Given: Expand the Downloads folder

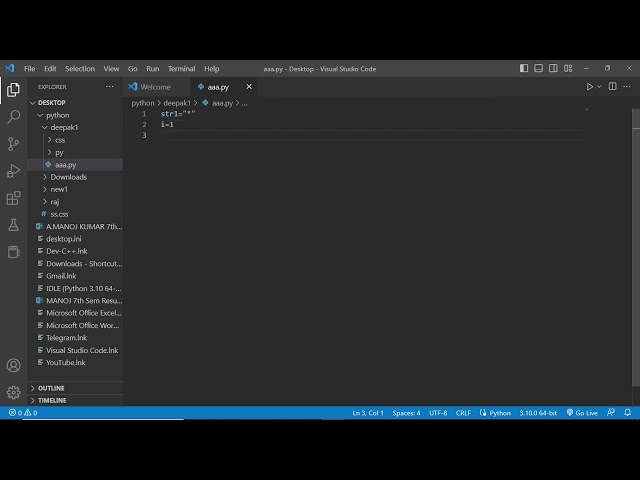Looking at the screenshot, I should 45,177.
